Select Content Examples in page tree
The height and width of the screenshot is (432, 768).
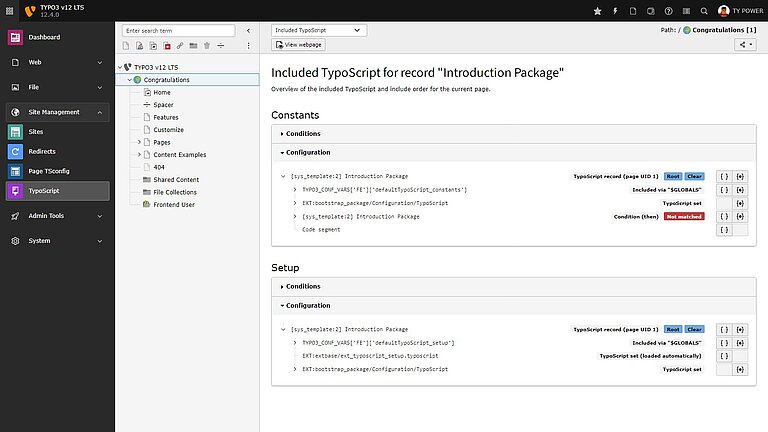tap(179, 154)
